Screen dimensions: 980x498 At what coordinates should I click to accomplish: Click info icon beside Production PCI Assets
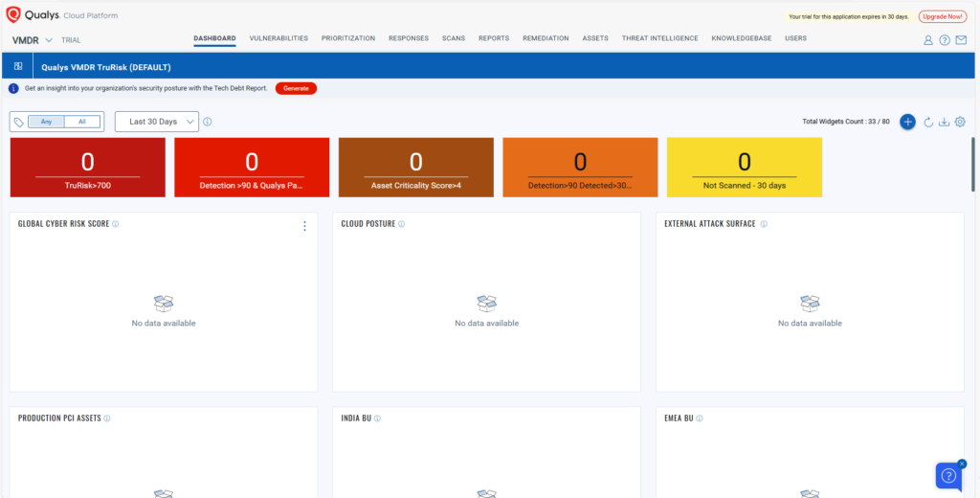[107, 419]
